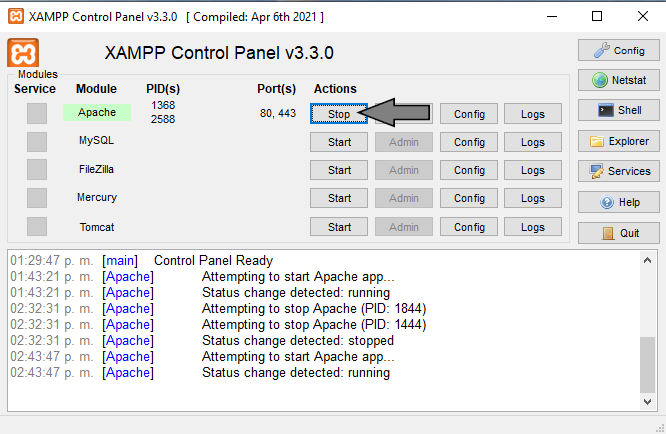Click the PID(s) column header
The image size is (666, 434).
163,89
